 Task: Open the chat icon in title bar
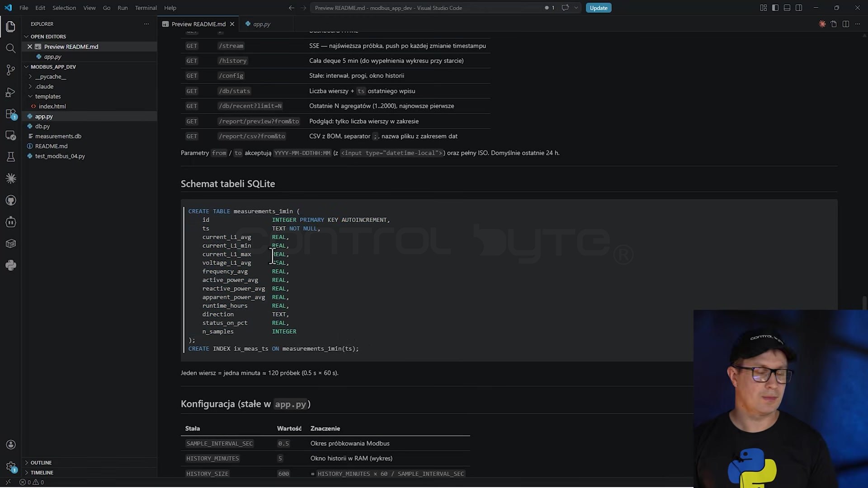[565, 8]
